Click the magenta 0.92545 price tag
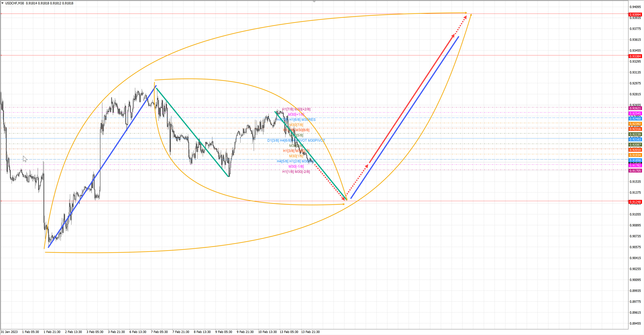This screenshot has height=335, width=644. [635, 114]
